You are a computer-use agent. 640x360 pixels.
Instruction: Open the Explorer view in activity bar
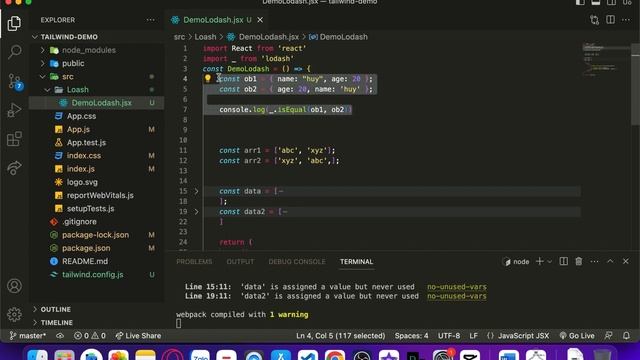pos(14,23)
